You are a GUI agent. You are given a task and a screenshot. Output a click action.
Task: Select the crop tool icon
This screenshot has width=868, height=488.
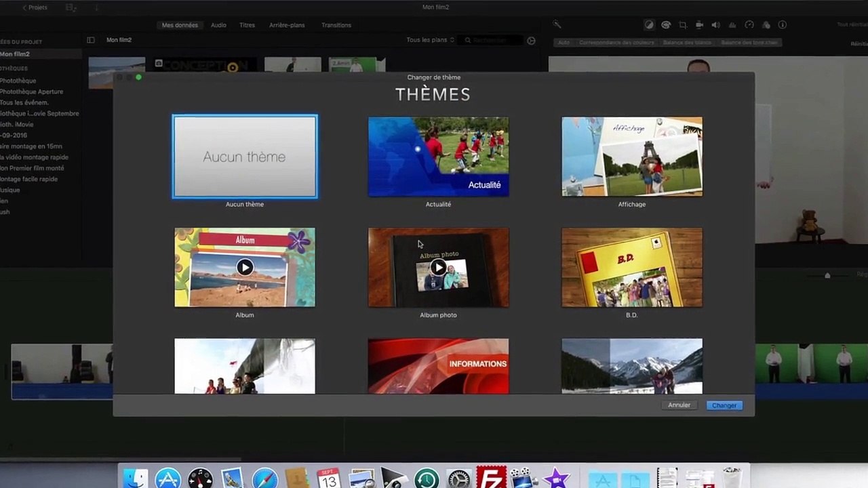point(683,25)
